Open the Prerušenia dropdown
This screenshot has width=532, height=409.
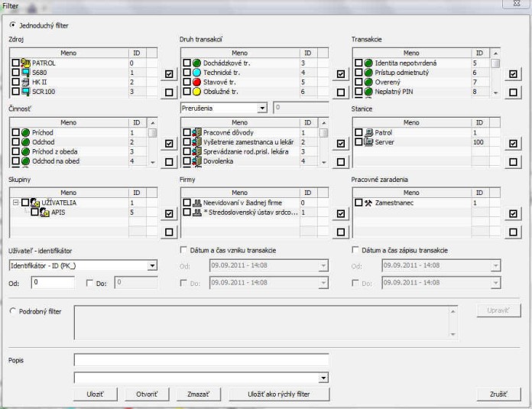pyautogui.click(x=262, y=109)
